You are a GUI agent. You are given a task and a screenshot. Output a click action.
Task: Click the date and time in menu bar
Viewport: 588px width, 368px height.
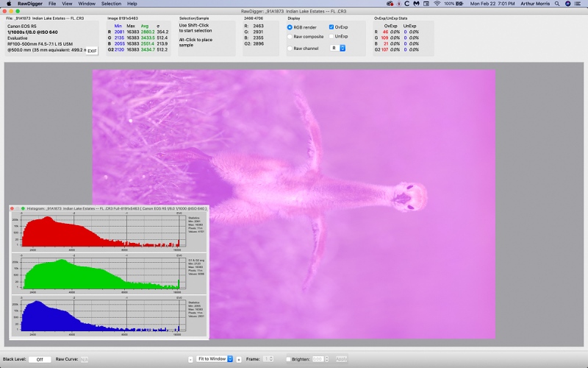492,4
